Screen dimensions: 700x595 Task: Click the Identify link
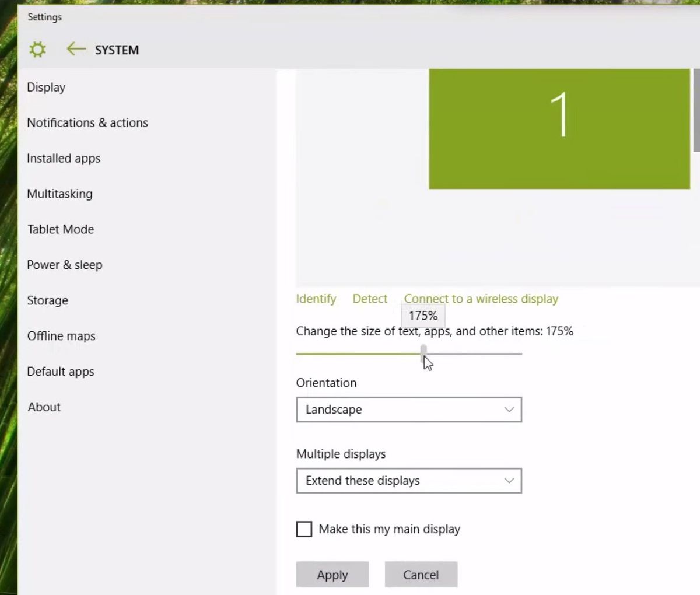point(316,299)
